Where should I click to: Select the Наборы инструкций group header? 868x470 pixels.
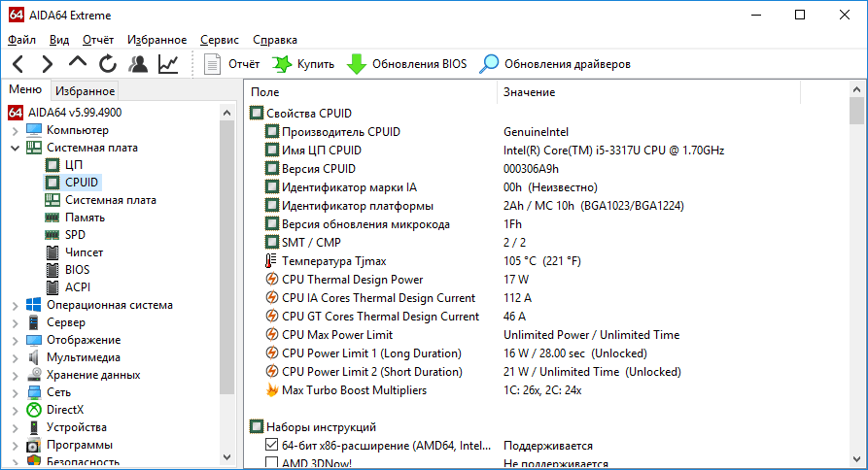313,427
